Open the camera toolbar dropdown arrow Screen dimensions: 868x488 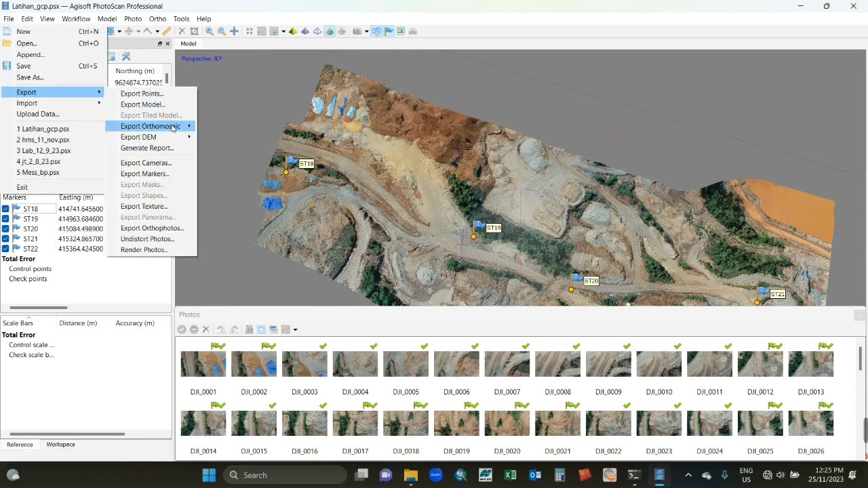point(367,31)
